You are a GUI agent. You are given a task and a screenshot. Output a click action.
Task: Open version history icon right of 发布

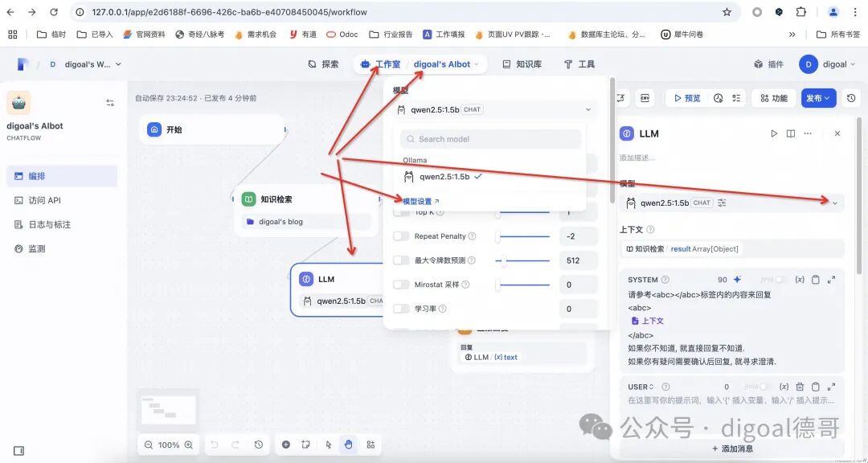851,98
